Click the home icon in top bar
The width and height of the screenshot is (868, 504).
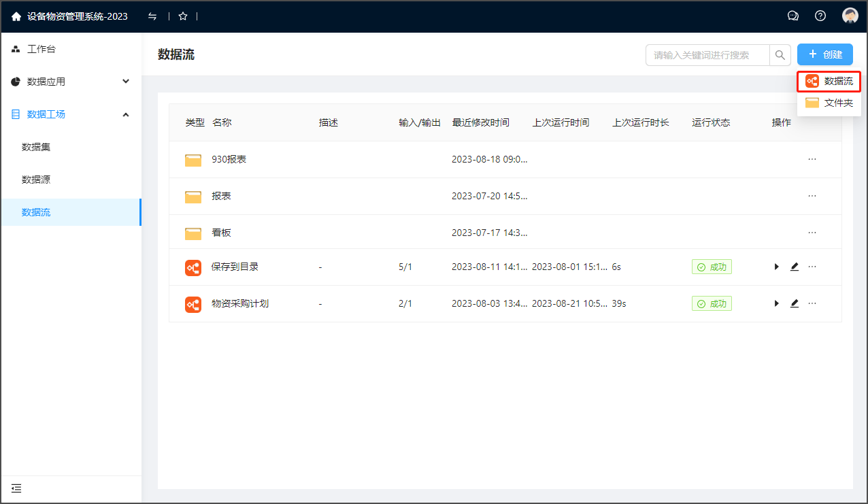click(x=16, y=16)
